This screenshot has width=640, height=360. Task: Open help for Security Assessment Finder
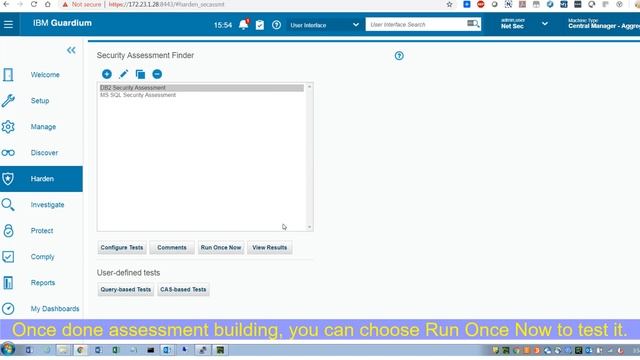pos(399,56)
